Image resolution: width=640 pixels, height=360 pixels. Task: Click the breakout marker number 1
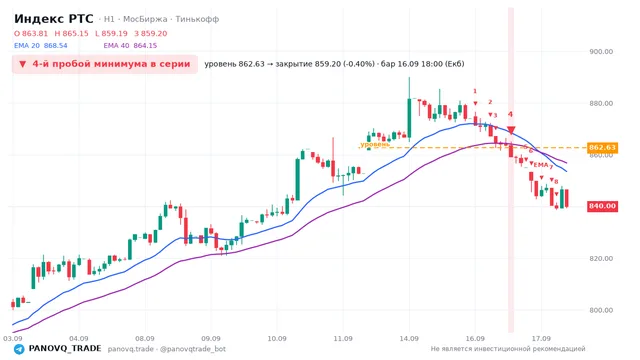click(x=475, y=91)
